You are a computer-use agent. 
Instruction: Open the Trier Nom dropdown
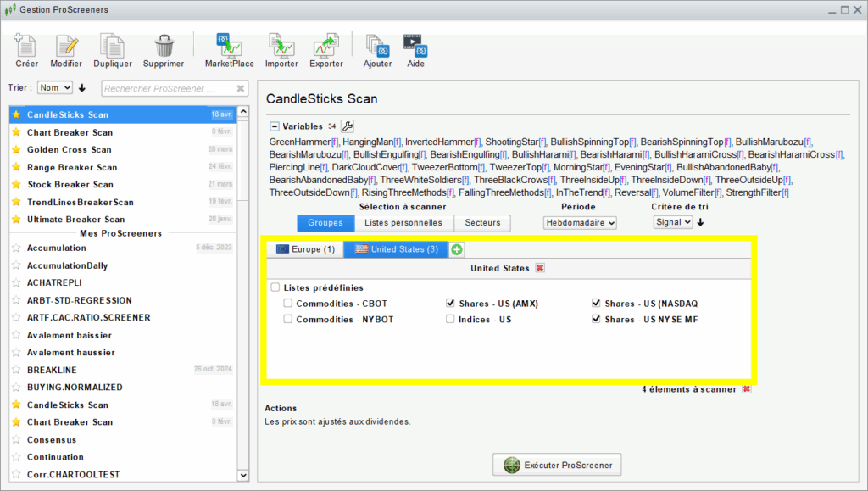click(55, 87)
